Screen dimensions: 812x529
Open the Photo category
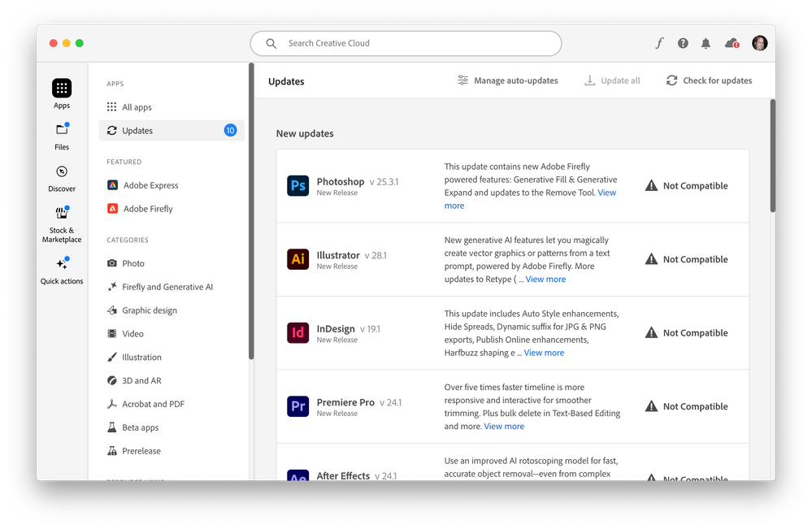coord(132,262)
